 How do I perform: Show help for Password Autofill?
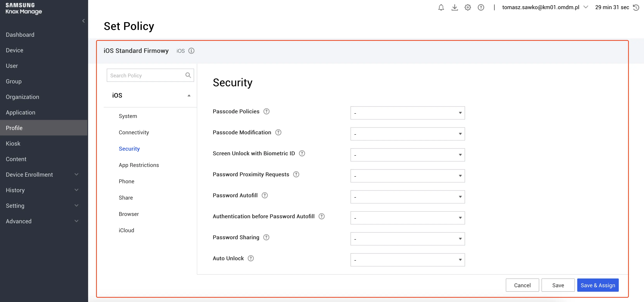click(x=265, y=196)
